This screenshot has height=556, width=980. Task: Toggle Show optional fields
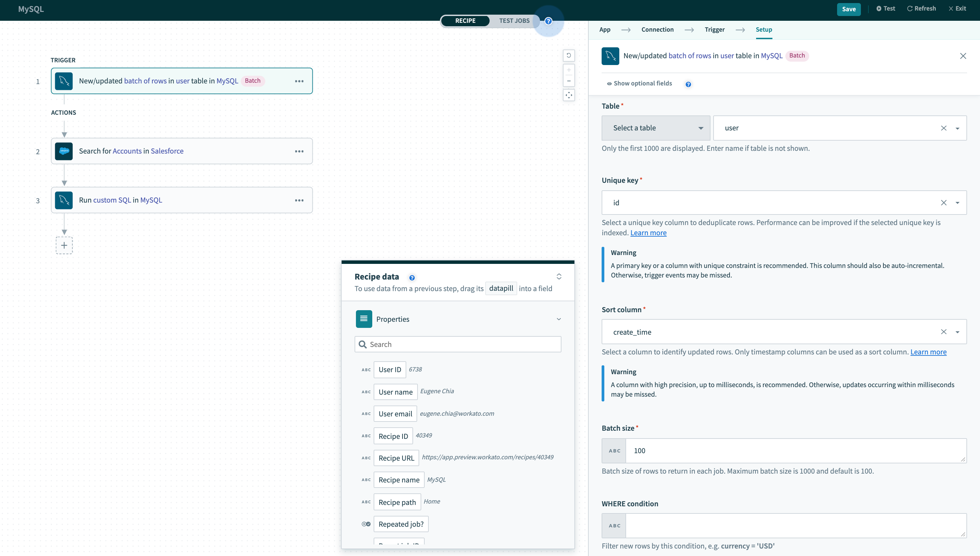639,83
